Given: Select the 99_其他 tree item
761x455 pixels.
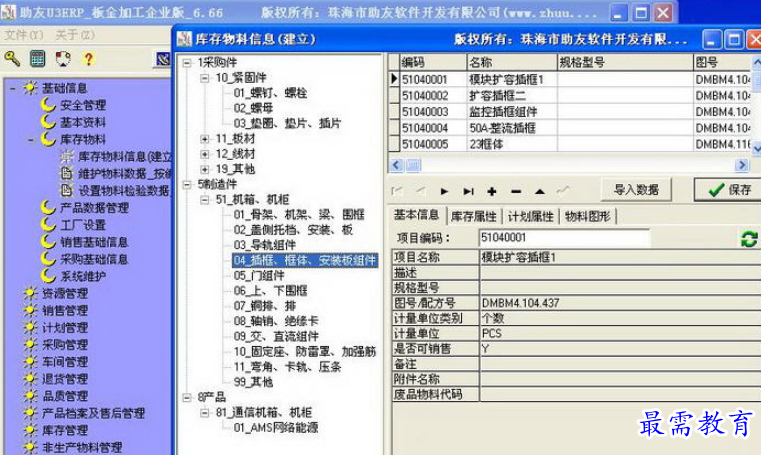Looking at the screenshot, I should click(253, 382).
